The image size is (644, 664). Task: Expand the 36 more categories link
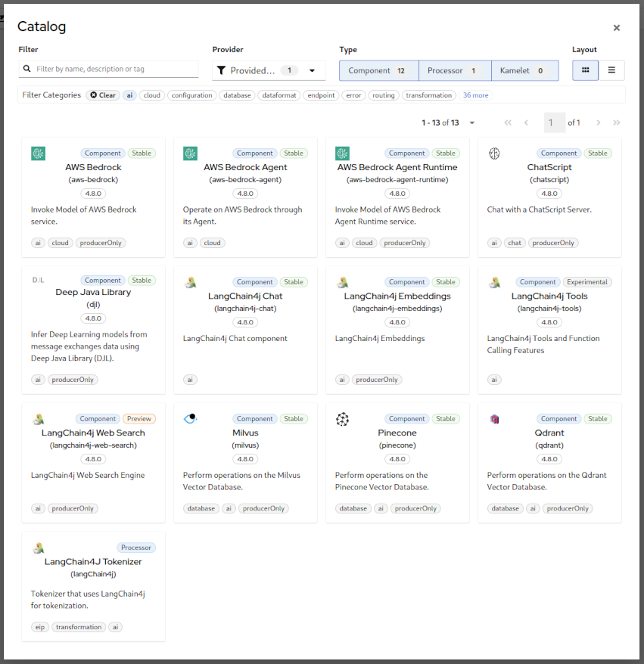pos(475,95)
